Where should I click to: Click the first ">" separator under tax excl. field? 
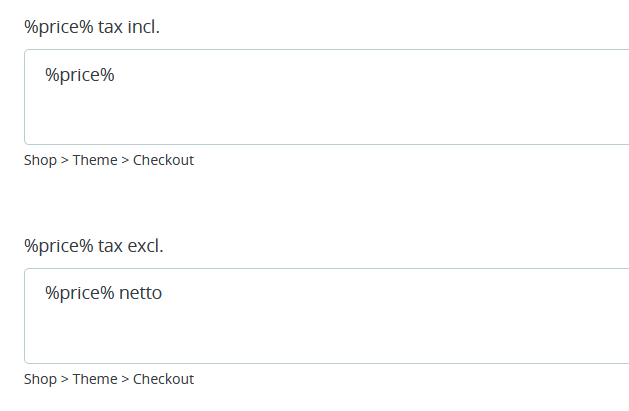[65, 379]
